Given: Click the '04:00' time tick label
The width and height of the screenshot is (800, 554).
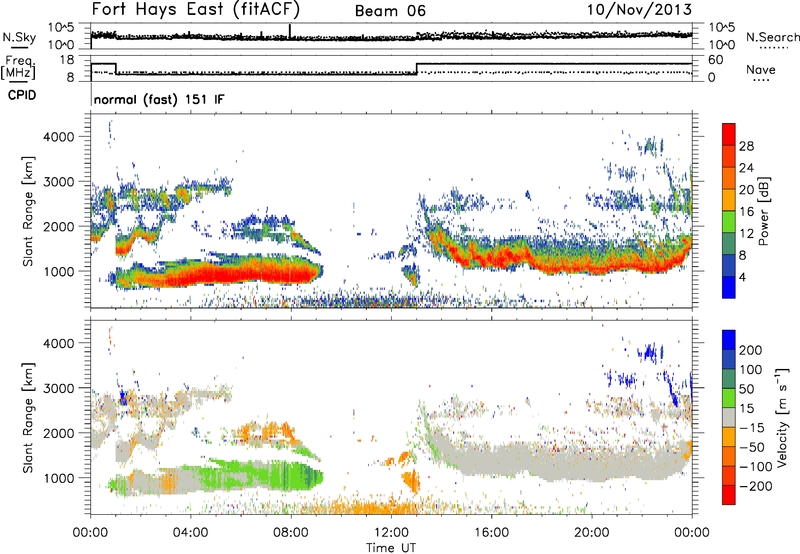Looking at the screenshot, I should click(190, 533).
